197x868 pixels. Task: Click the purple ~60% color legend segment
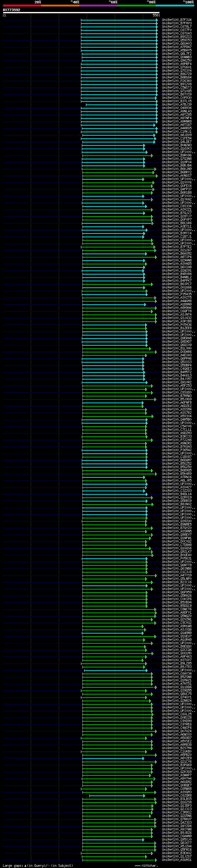click(99, 6)
